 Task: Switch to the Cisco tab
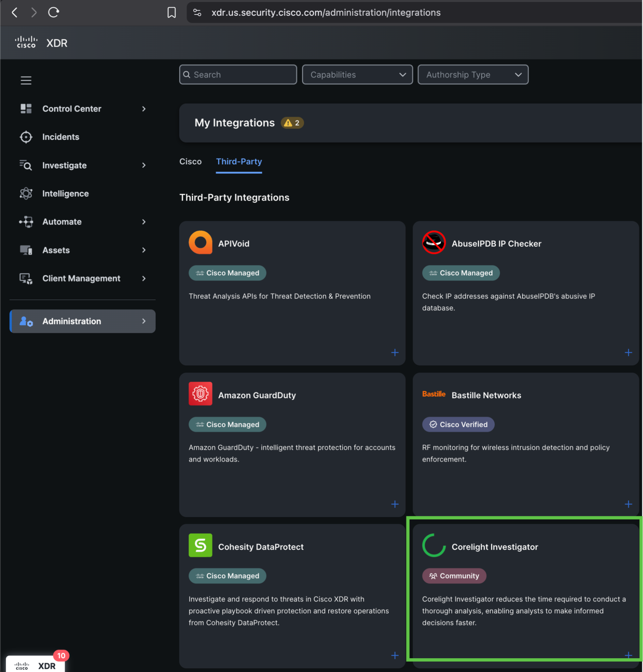click(x=190, y=161)
